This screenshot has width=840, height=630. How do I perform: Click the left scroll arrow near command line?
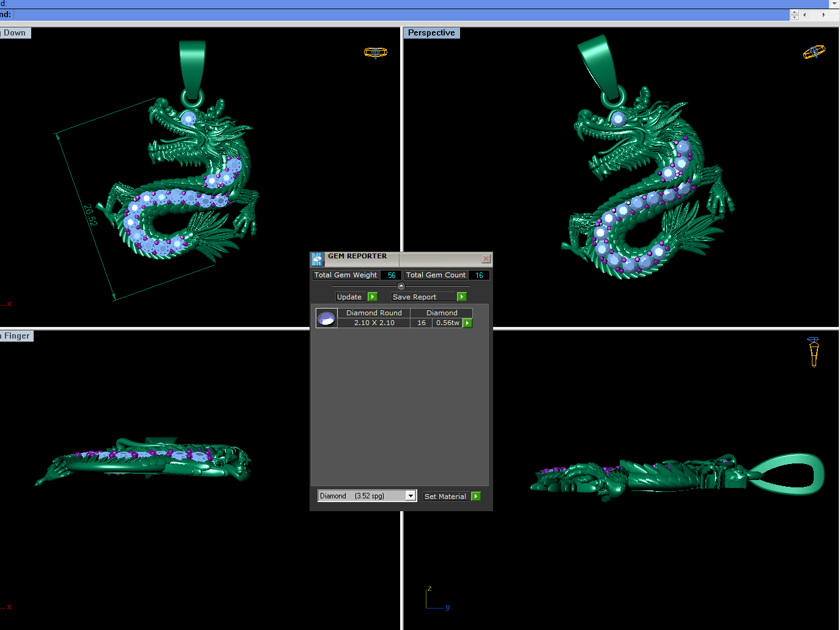tap(805, 15)
